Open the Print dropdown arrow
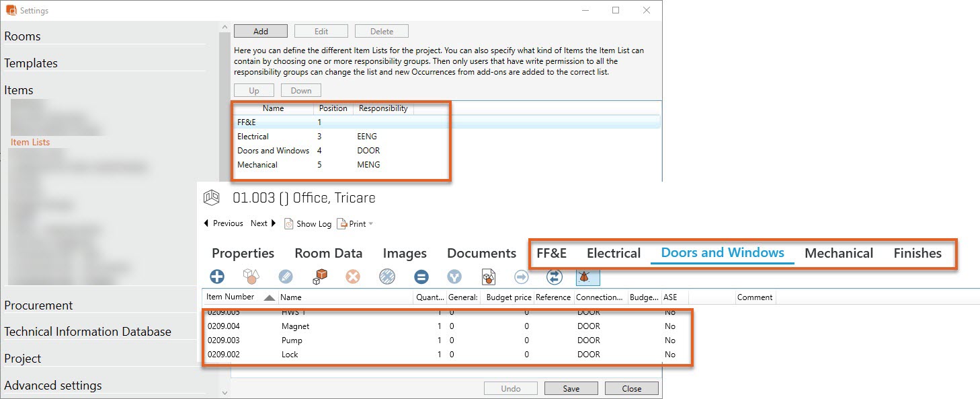Viewport: 980px width, 399px height. [371, 224]
